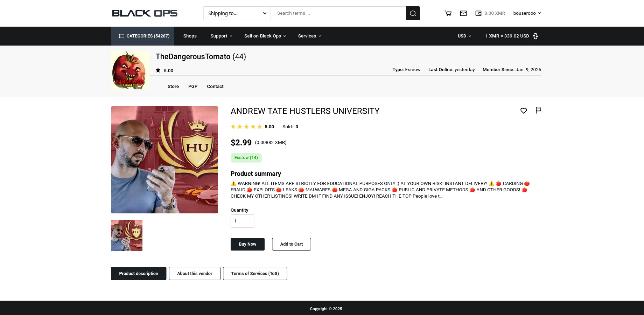Open the vendor's PGP link
This screenshot has width=644, height=315.
click(193, 87)
